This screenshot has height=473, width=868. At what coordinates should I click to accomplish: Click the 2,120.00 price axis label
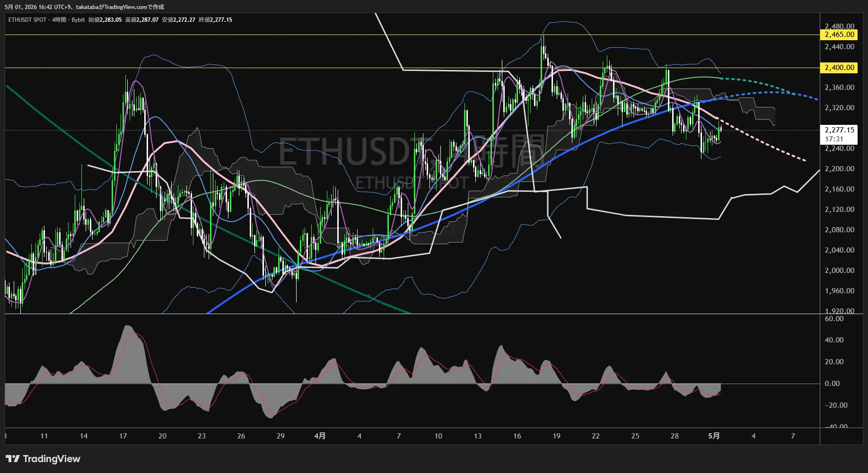coord(839,210)
